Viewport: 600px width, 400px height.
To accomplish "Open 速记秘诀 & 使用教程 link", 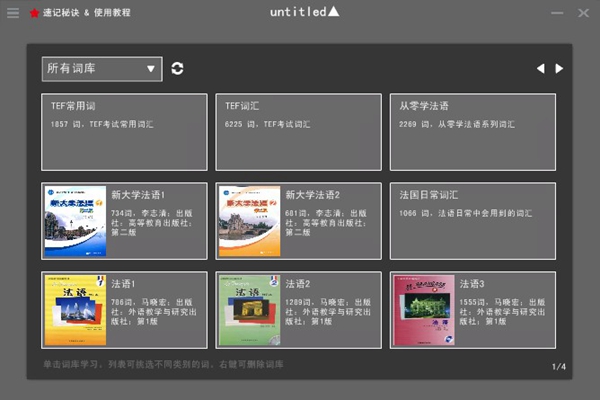I will pos(86,13).
